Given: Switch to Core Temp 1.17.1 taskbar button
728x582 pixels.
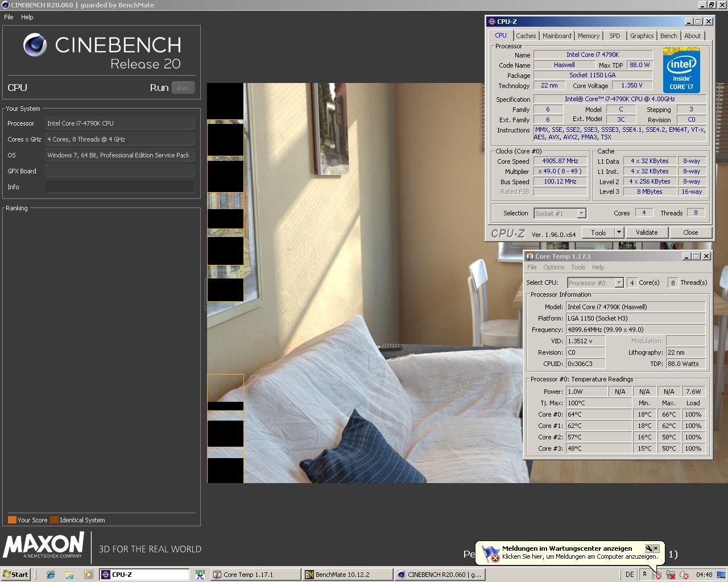Looking at the screenshot, I should 255,575.
